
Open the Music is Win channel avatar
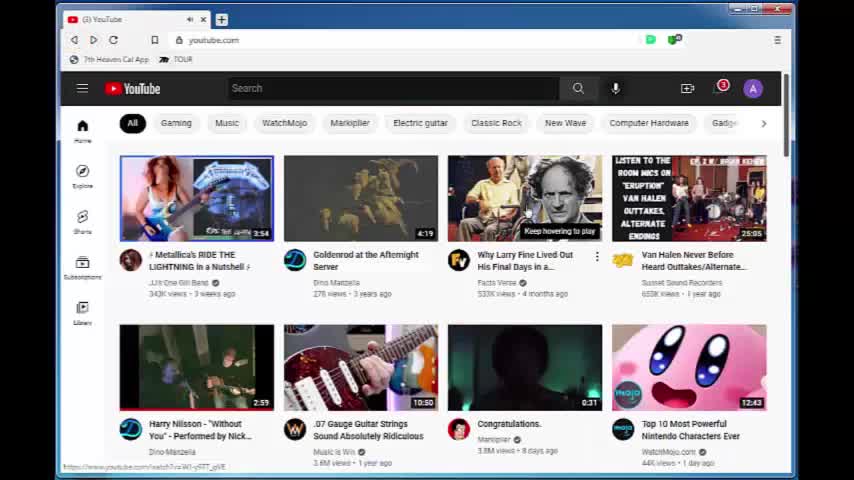(x=295, y=429)
